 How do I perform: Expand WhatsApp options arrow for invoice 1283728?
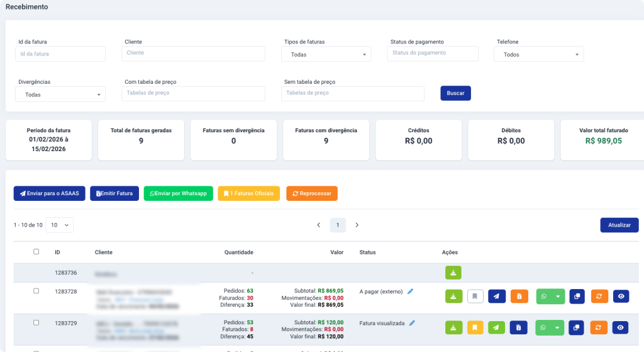tap(557, 296)
